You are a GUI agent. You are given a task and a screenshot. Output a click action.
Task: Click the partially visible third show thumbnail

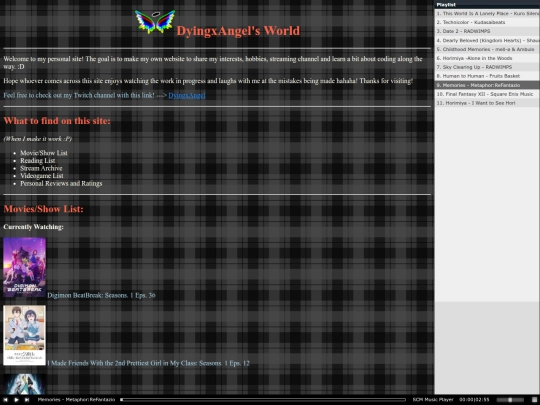point(24,384)
